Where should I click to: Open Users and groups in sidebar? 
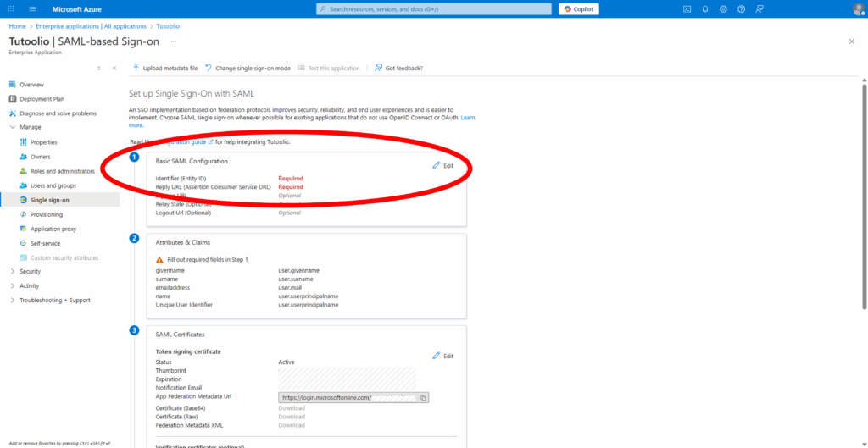pyautogui.click(x=53, y=185)
